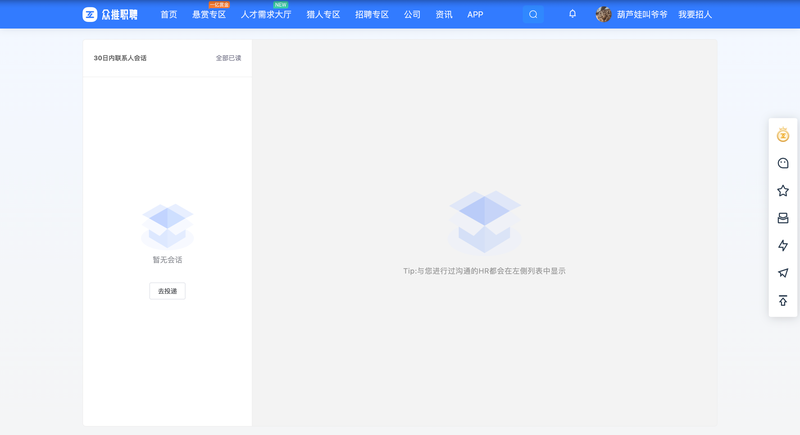Image resolution: width=800 pixels, height=435 pixels.
Task: Click the orange badge above 悬赏专区
Action: point(219,5)
